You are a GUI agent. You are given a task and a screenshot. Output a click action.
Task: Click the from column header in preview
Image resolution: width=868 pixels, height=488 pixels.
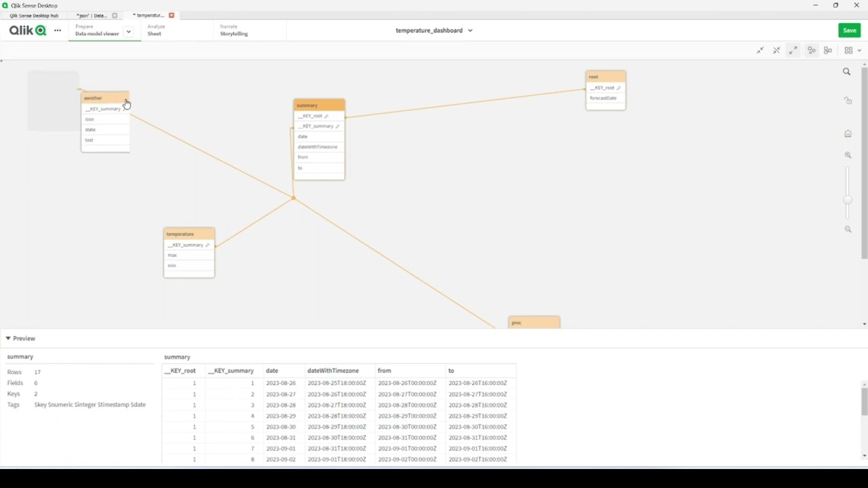pos(384,371)
